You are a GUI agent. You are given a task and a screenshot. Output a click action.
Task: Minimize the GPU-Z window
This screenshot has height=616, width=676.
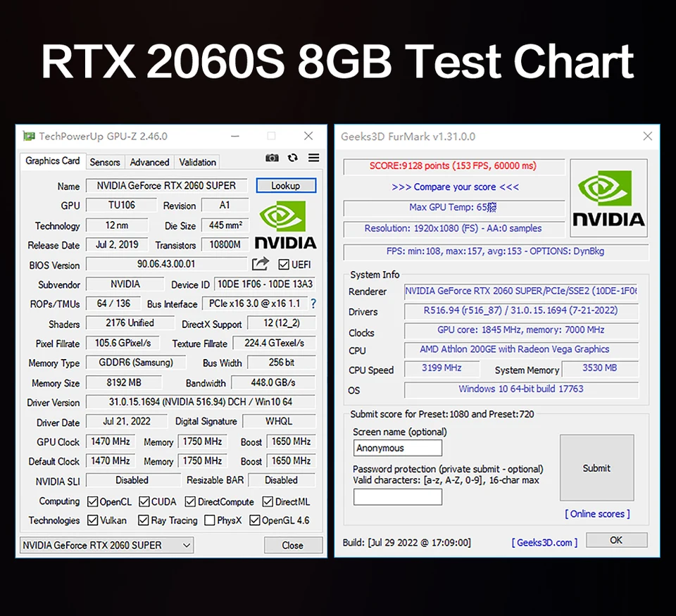click(x=235, y=136)
